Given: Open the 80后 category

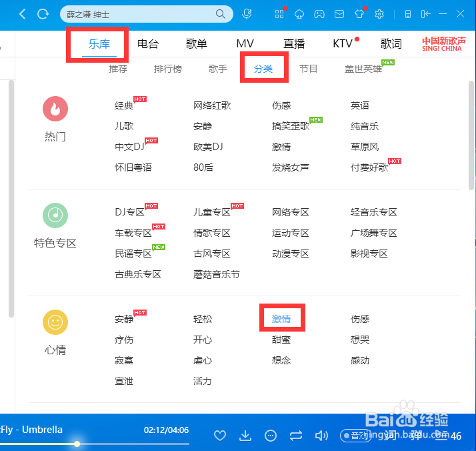Looking at the screenshot, I should point(203,167).
